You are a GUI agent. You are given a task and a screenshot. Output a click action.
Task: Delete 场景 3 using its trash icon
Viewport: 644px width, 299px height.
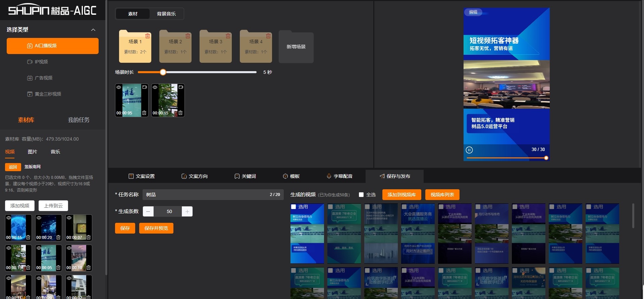228,36
